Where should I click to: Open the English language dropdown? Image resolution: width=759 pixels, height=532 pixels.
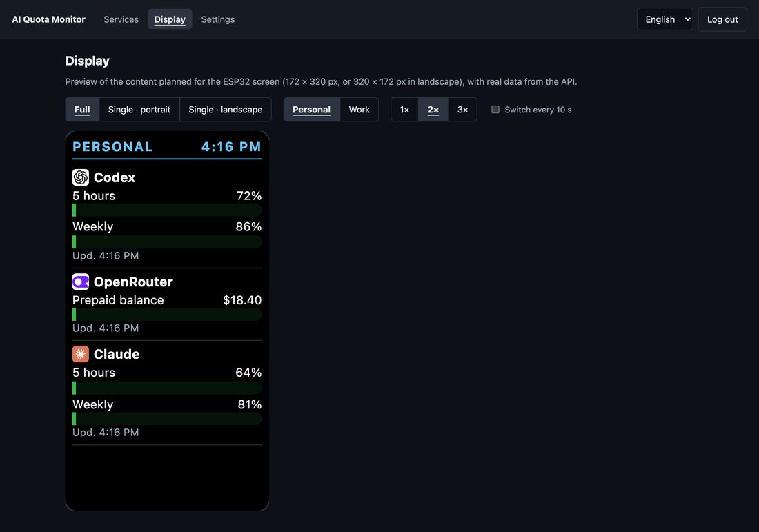(x=664, y=19)
